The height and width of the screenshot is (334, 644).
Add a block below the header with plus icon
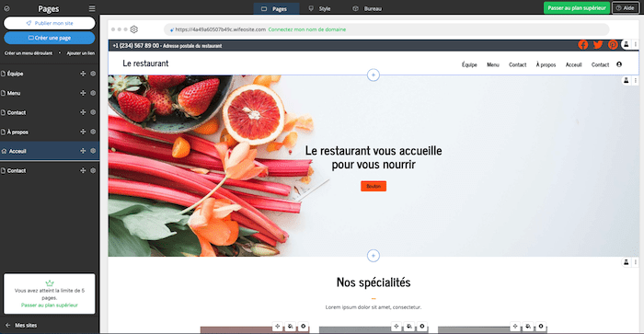373,75
